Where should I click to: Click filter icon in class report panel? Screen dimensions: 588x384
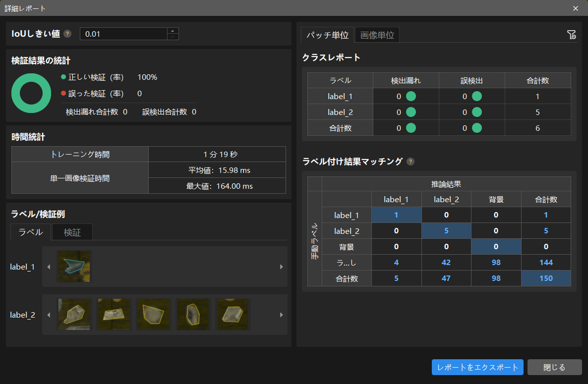point(572,35)
